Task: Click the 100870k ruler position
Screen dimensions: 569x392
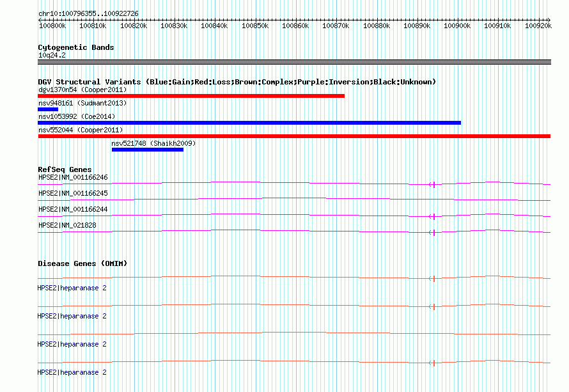Action: tap(336, 26)
